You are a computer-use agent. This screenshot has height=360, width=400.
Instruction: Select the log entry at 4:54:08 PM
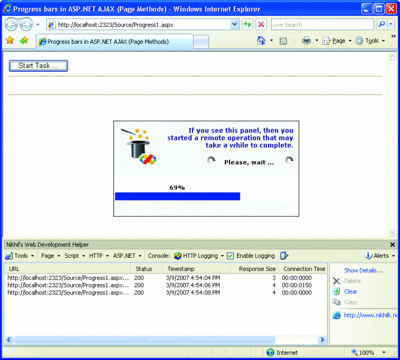166,293
